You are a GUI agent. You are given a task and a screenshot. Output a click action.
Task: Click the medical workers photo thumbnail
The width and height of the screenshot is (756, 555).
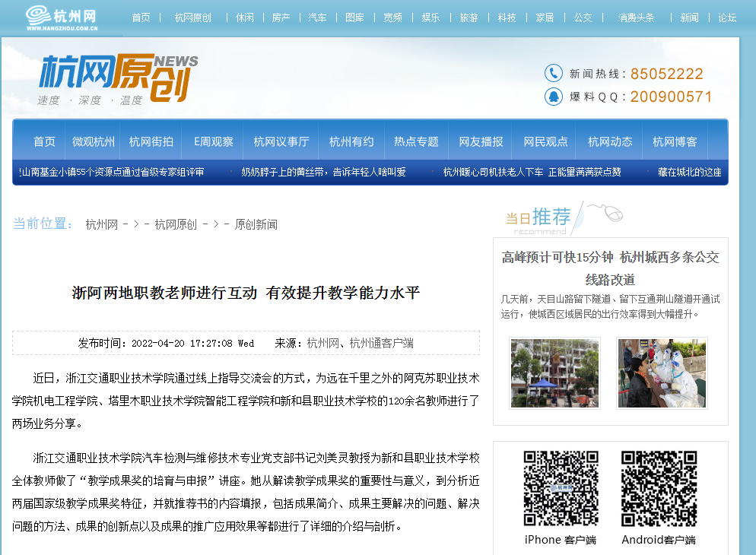click(x=662, y=373)
